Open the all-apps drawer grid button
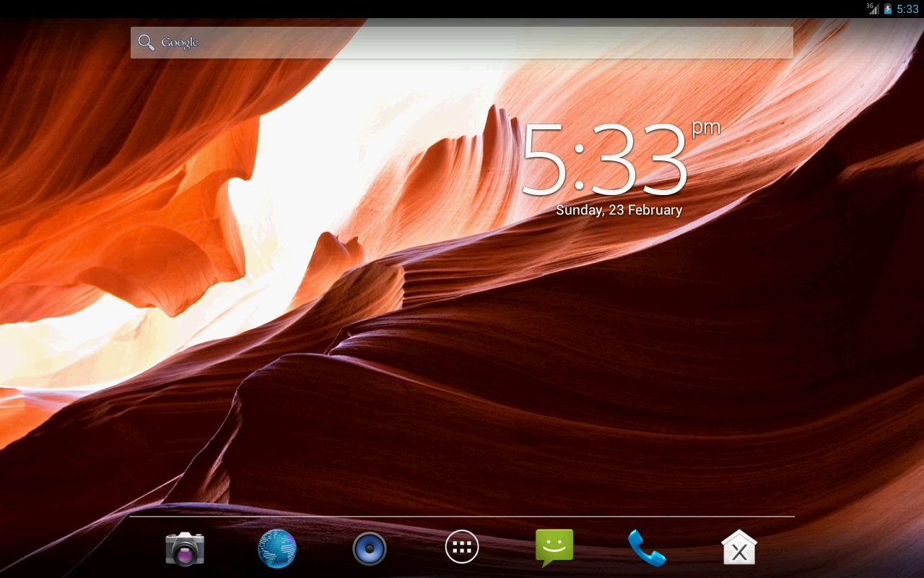 pos(462,547)
